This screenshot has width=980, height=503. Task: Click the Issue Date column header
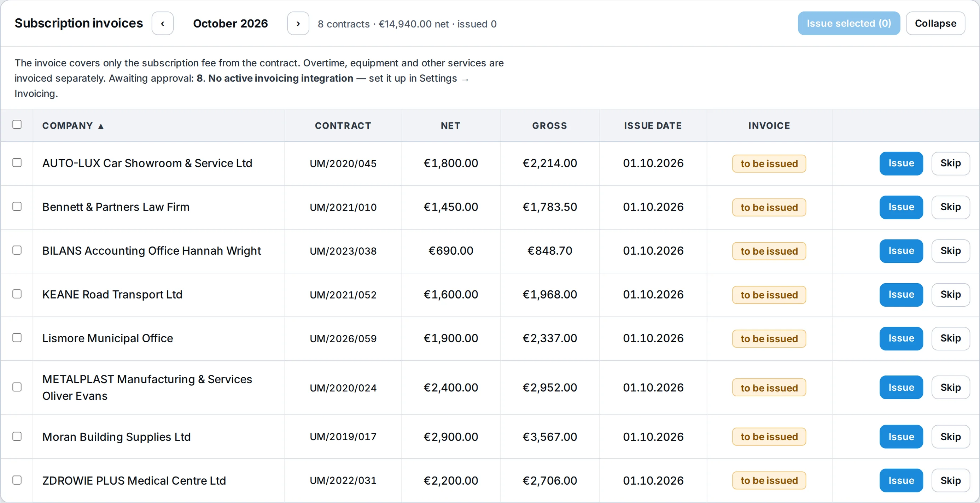[x=653, y=126]
